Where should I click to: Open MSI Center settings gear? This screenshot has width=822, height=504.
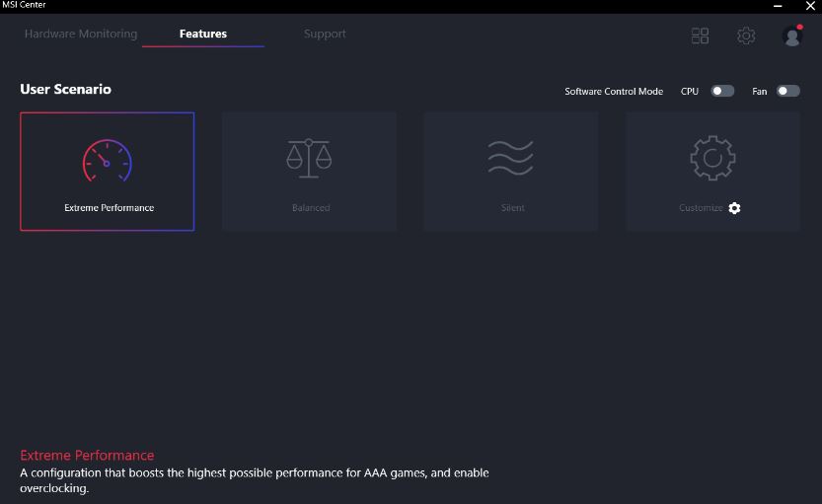[x=746, y=36]
